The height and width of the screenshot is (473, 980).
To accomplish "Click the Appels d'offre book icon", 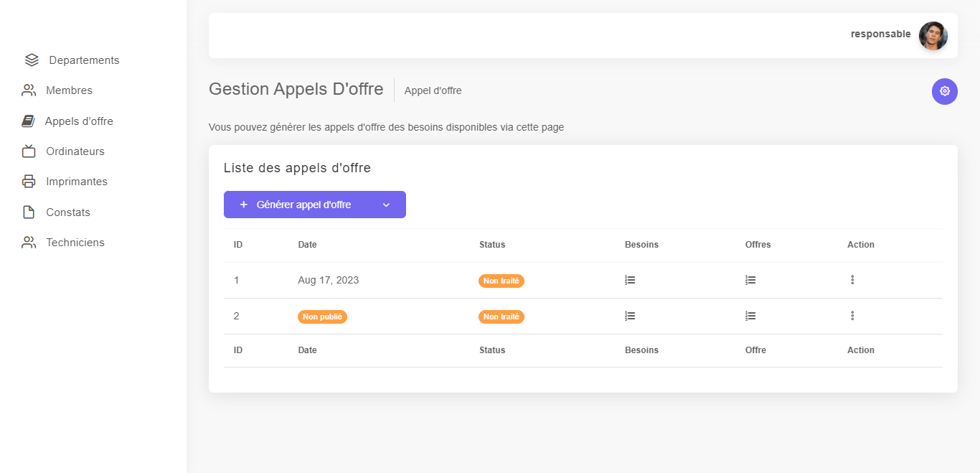I will pos(29,121).
